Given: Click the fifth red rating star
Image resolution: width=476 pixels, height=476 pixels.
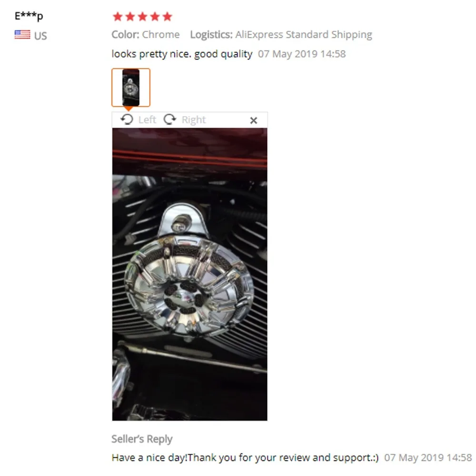Looking at the screenshot, I should (167, 16).
